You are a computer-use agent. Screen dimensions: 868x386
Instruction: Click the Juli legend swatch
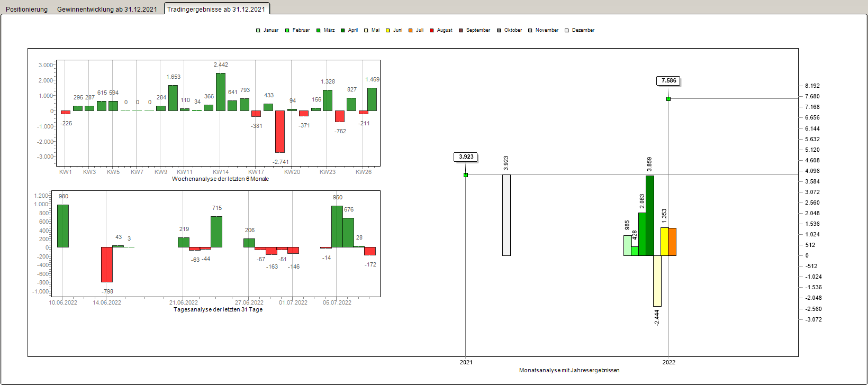pos(411,30)
